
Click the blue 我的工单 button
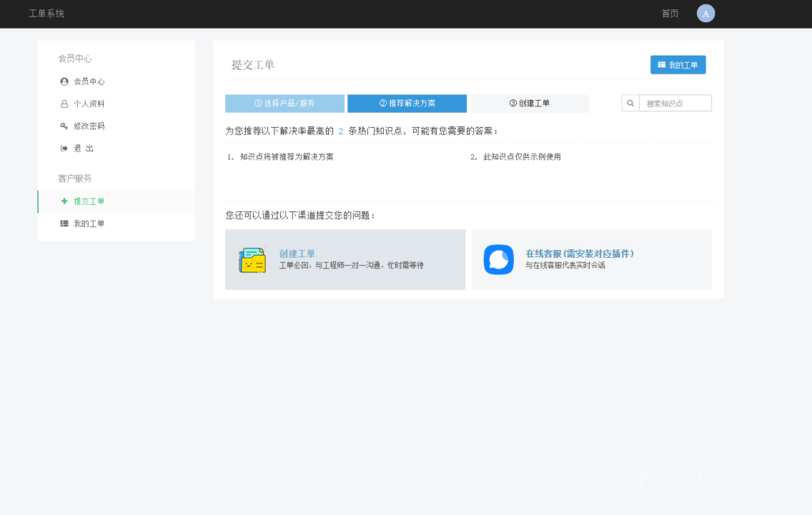click(678, 64)
